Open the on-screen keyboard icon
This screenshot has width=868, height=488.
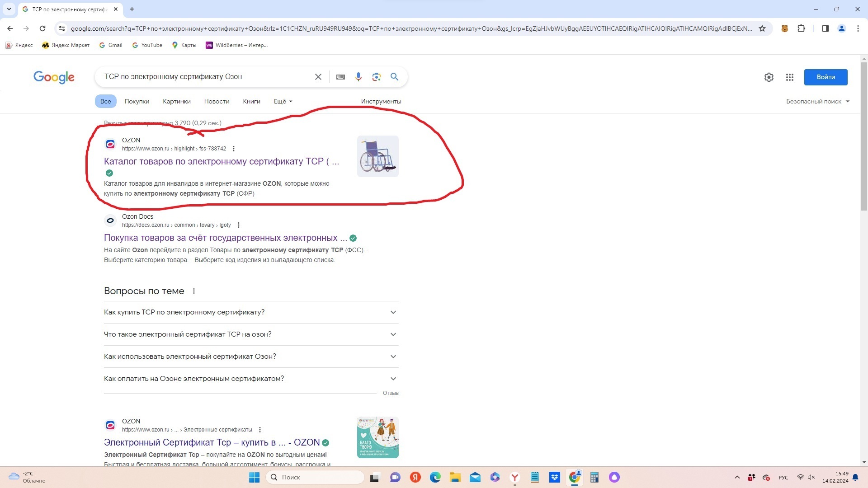tap(340, 77)
